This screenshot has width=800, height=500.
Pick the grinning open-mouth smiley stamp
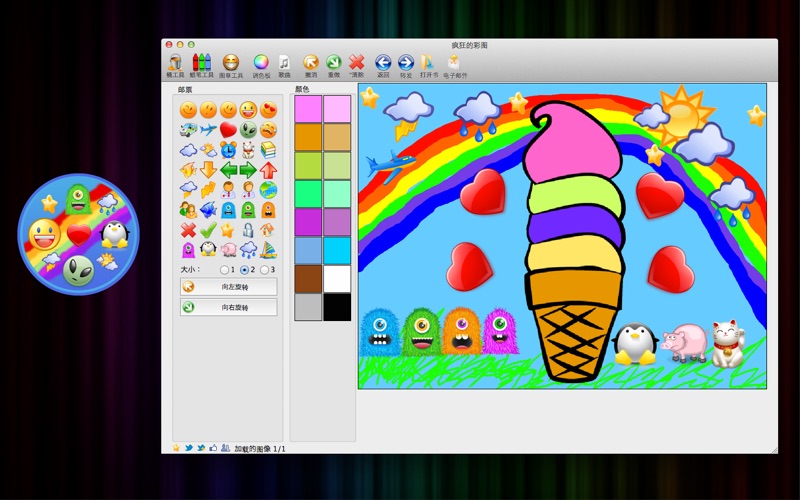[x=248, y=109]
